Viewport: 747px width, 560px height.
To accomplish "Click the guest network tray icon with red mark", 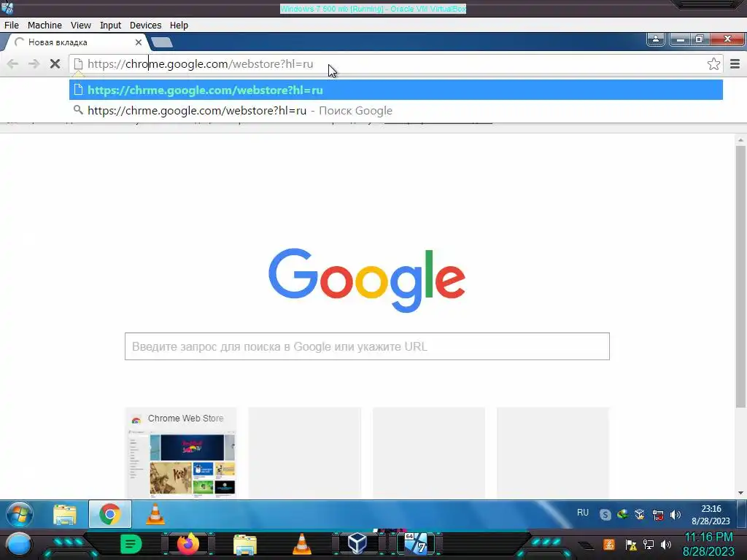I will click(658, 515).
